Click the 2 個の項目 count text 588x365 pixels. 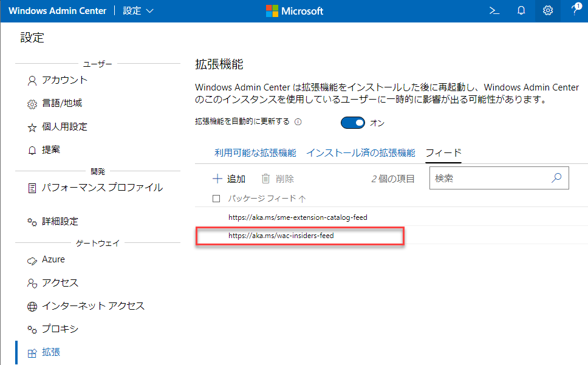coord(392,179)
